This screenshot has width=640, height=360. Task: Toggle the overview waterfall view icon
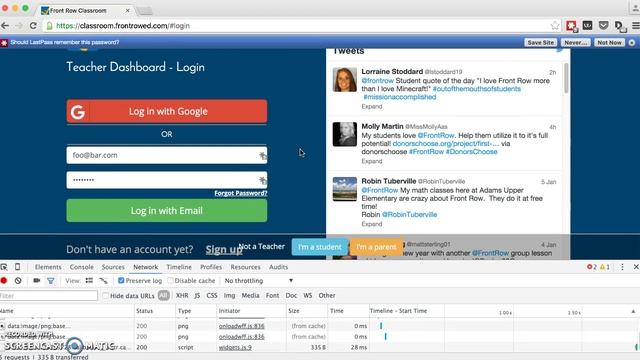point(103,280)
